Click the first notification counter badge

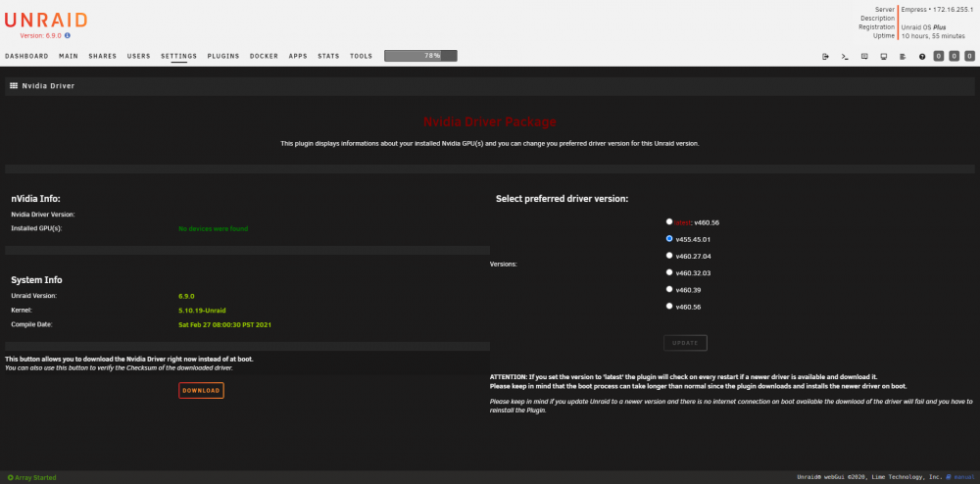(x=939, y=56)
